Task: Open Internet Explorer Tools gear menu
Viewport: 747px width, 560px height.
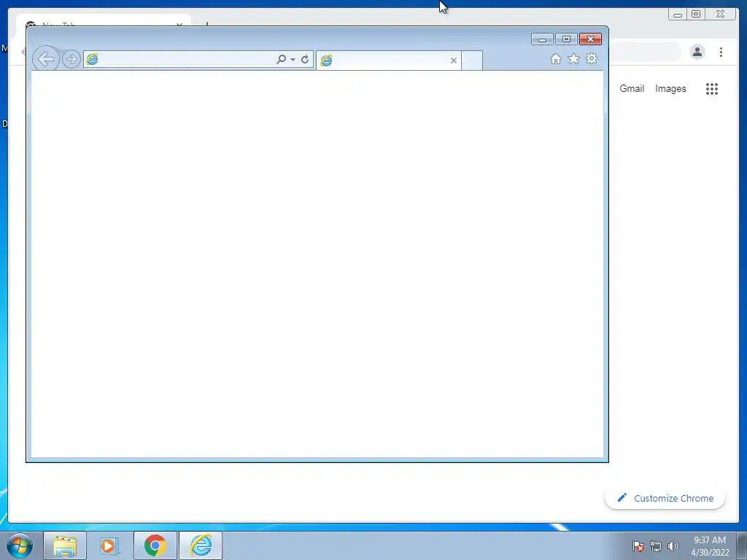Action: pyautogui.click(x=592, y=58)
